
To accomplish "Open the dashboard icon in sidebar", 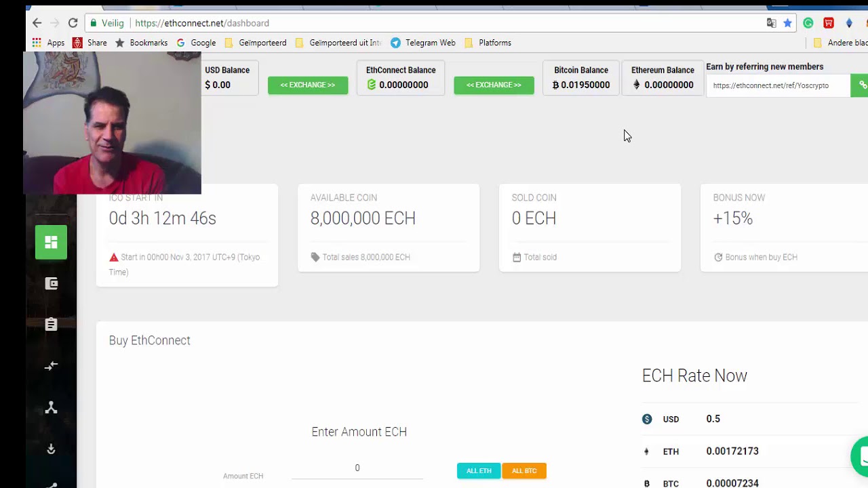I will 51,242.
